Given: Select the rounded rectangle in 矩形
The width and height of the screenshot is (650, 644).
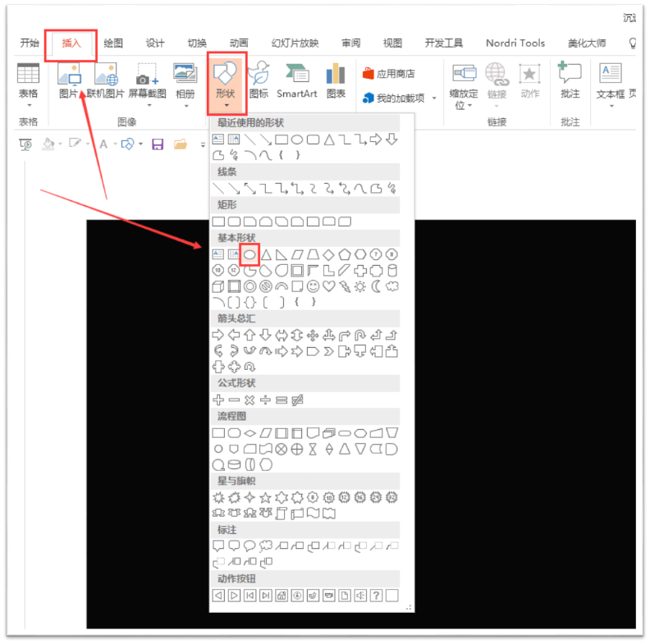Looking at the screenshot, I should point(234,222).
